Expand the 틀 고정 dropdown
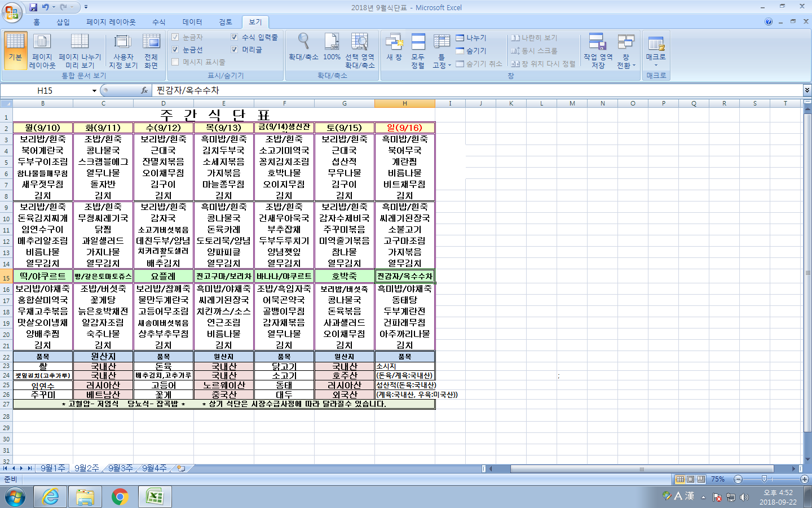This screenshot has height=508, width=812. (442, 51)
